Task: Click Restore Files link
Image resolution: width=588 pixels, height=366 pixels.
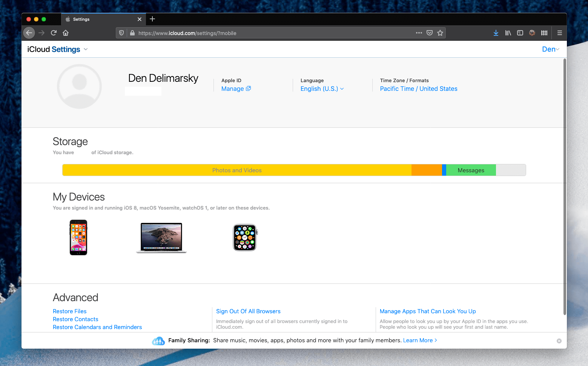Action: pos(70,311)
